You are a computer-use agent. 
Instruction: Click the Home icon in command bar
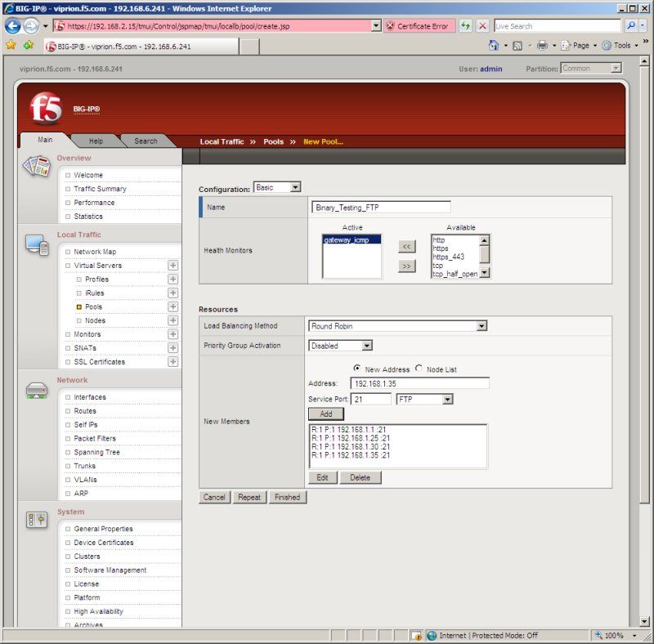click(494, 45)
